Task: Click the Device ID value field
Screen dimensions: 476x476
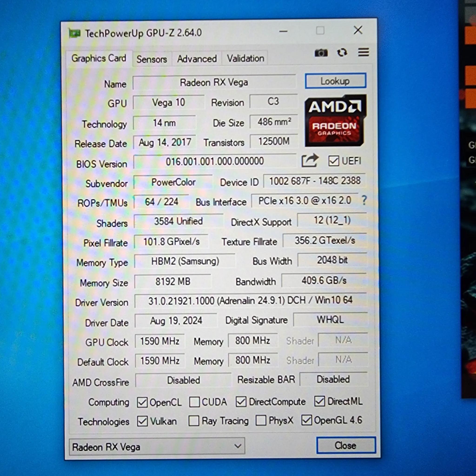Action: (315, 181)
